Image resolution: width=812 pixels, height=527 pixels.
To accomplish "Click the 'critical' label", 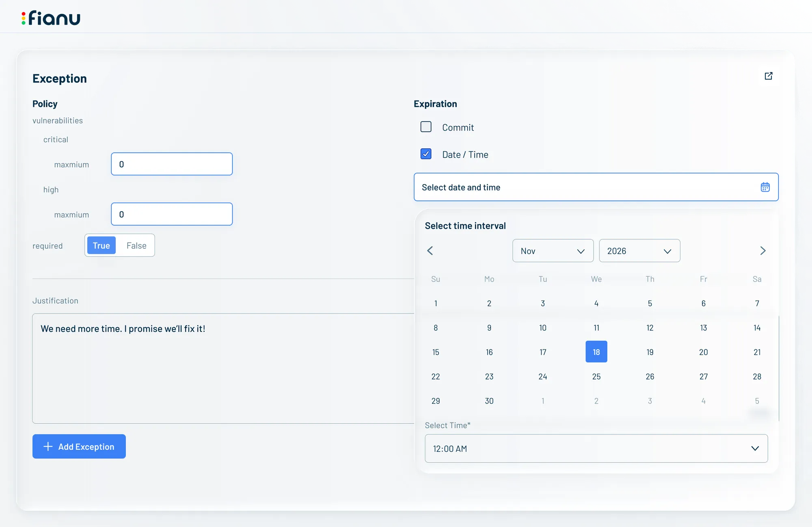I will [56, 139].
